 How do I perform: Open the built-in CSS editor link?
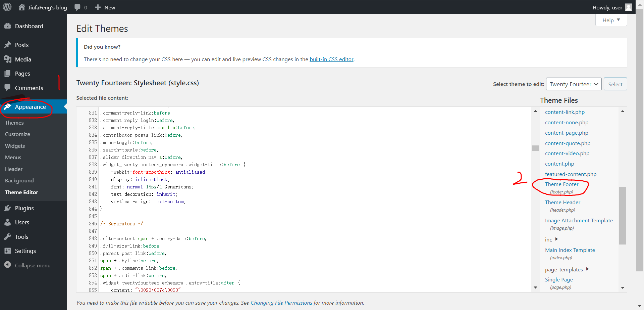coord(331,59)
